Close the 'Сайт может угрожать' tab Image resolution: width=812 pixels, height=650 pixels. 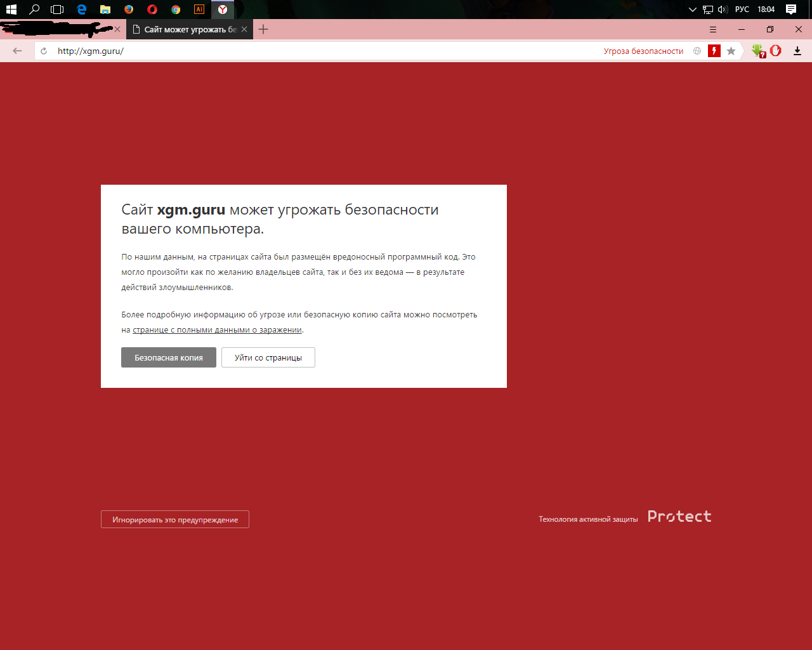point(244,29)
